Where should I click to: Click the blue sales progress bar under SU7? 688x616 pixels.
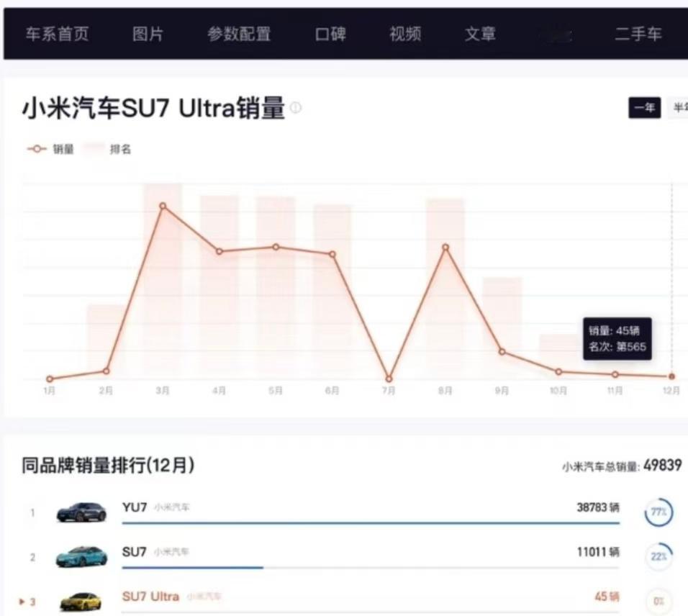192,567
